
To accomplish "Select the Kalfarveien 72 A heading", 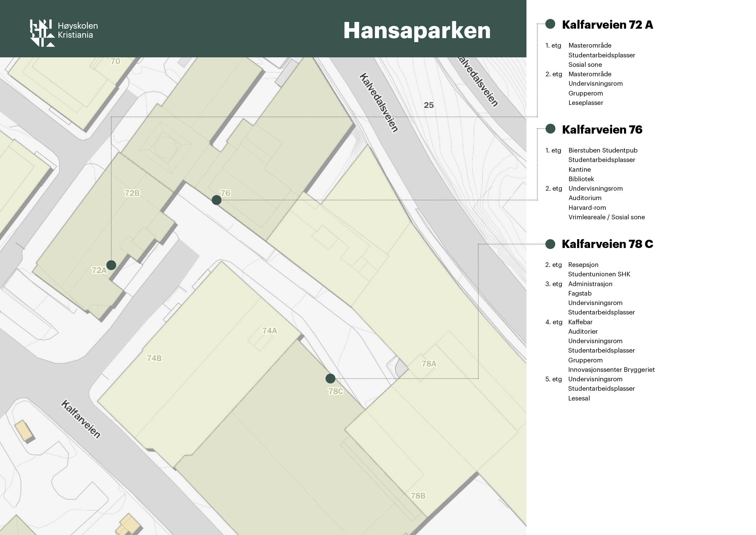I will pos(608,25).
